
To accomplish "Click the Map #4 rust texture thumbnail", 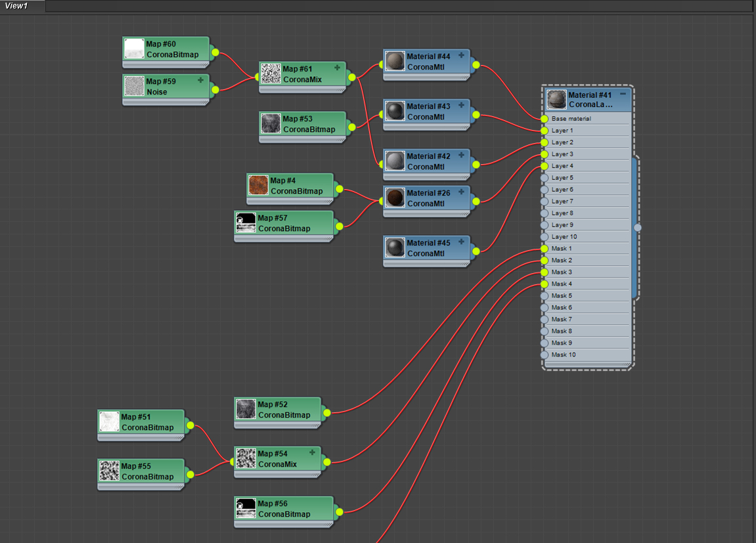I will point(258,186).
